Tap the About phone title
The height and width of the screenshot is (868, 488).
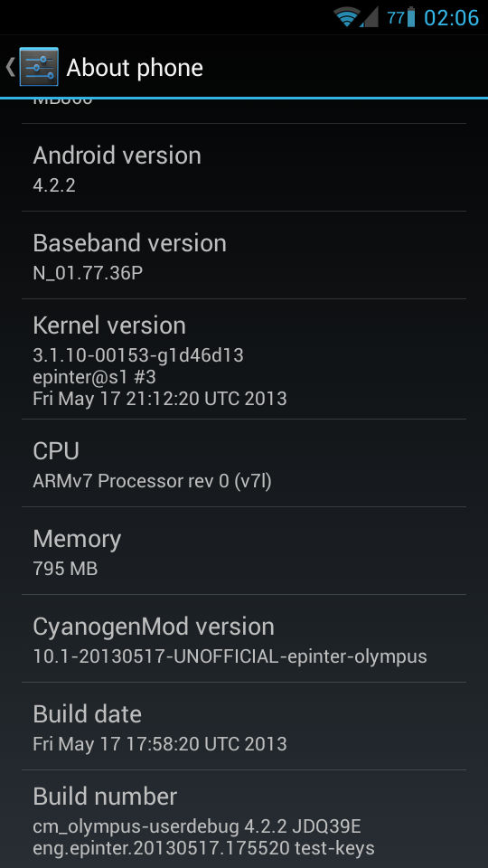tap(135, 68)
